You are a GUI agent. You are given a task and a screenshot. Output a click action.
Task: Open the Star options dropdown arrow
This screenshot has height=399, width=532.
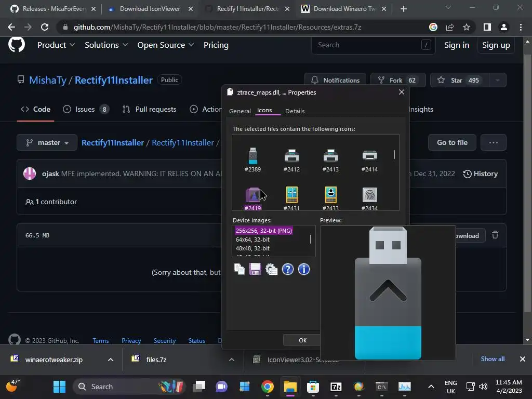(497, 80)
